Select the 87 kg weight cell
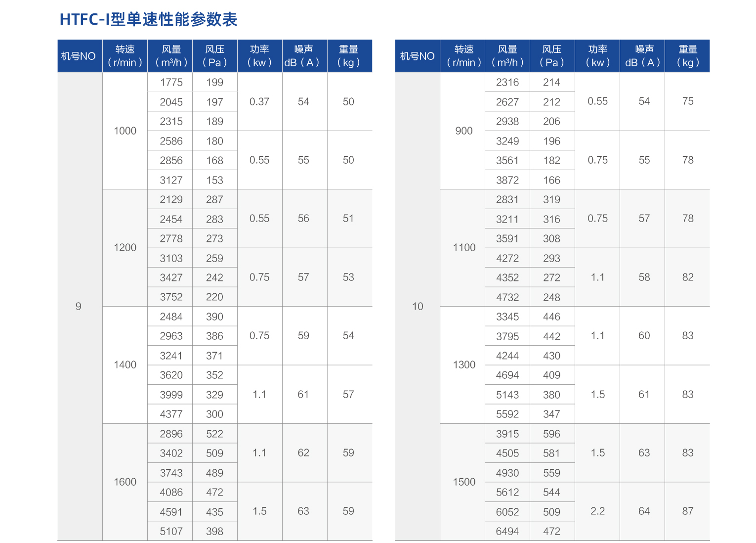This screenshot has width=756, height=543. pyautogui.click(x=687, y=511)
